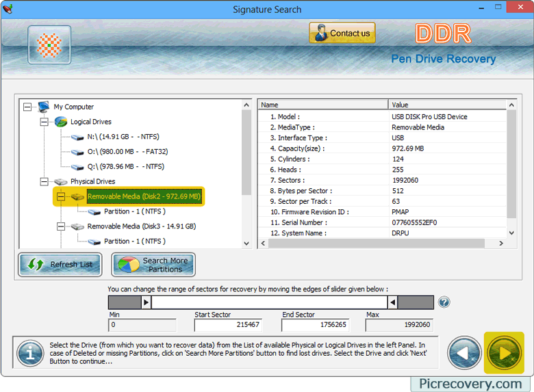Click '10. Firmware Revision ID :' row

tap(382, 212)
